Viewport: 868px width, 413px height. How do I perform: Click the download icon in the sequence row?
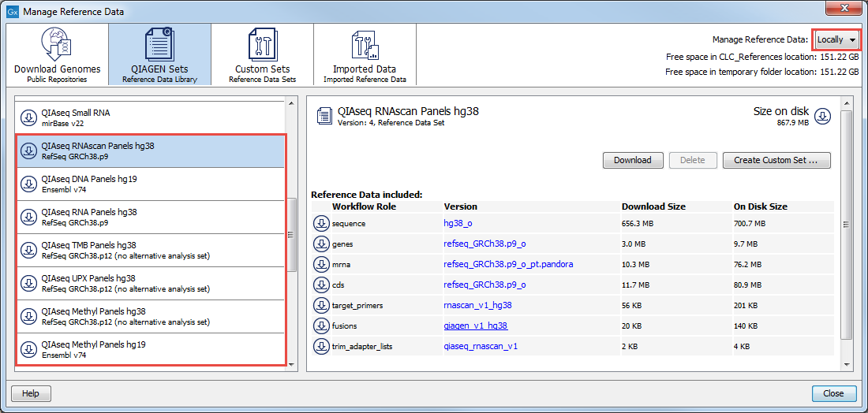point(320,224)
